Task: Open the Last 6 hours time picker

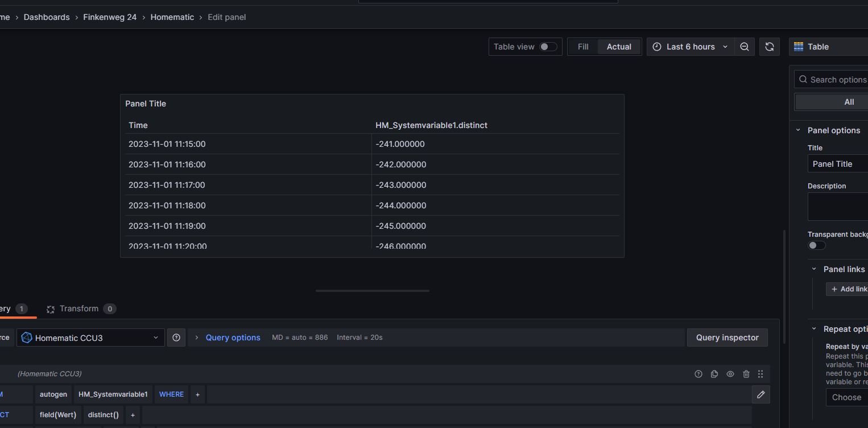Action: [690, 47]
